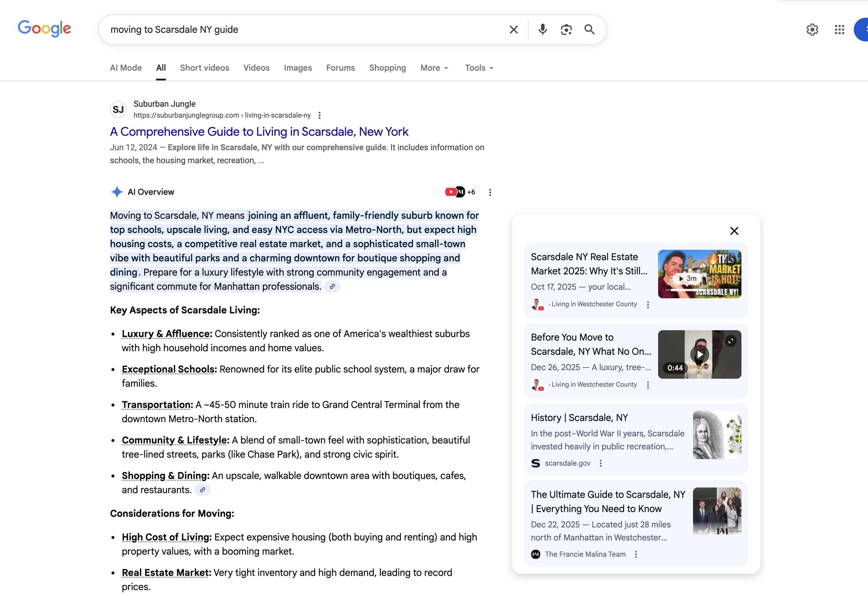Image resolution: width=868 pixels, height=596 pixels.
Task: Open three-dot menu beside Suburban Jungle URL
Action: point(319,115)
